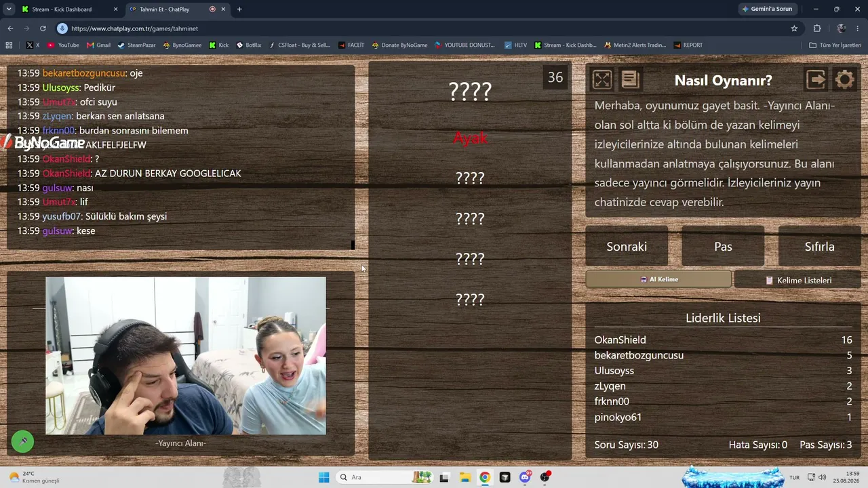Switch to the Stream - Kick Dashboard tab
868x488 pixels.
click(68, 9)
